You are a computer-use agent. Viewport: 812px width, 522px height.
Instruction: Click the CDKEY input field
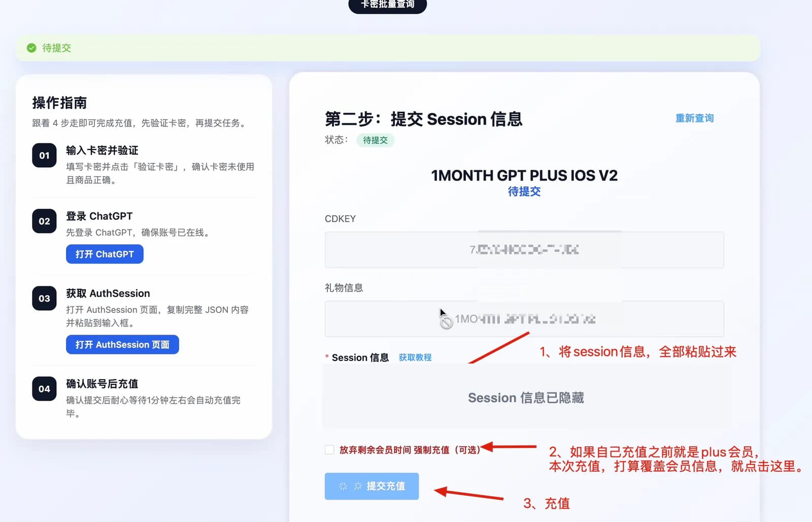tap(524, 250)
